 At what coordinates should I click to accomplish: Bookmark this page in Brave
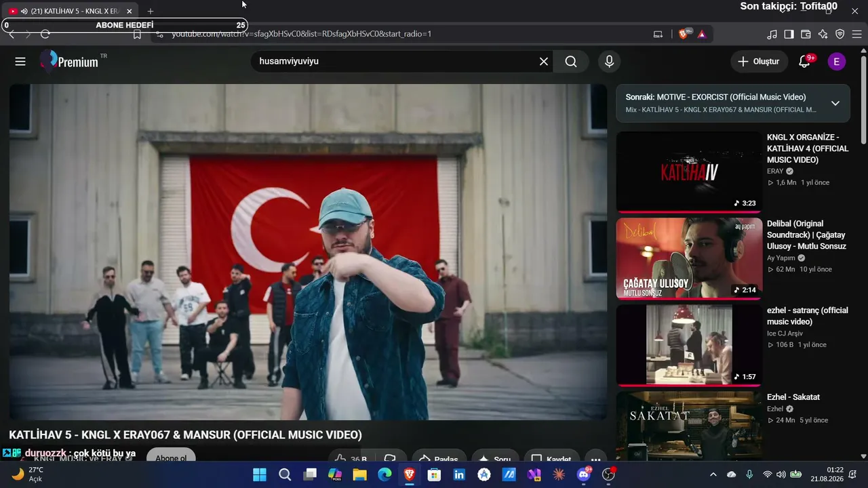pyautogui.click(x=137, y=34)
